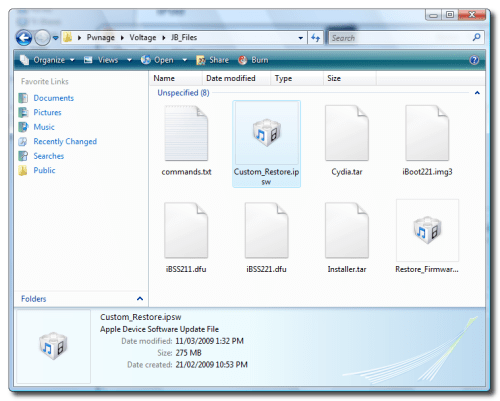Click the magnifier search icon

(x=477, y=37)
